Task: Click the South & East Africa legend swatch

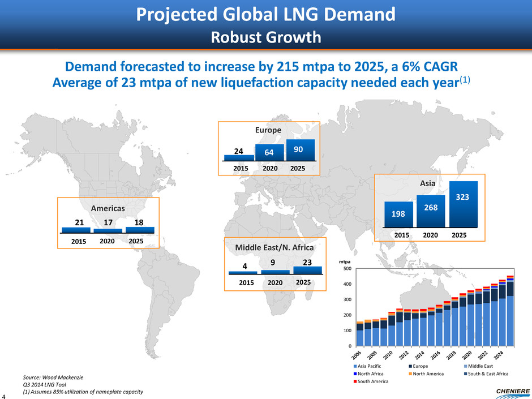Action: (x=465, y=374)
